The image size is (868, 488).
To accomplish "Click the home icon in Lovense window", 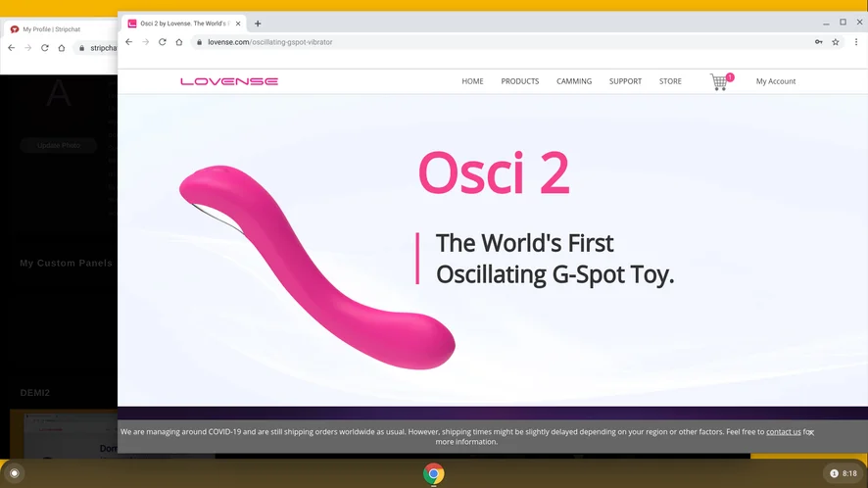I will point(179,42).
